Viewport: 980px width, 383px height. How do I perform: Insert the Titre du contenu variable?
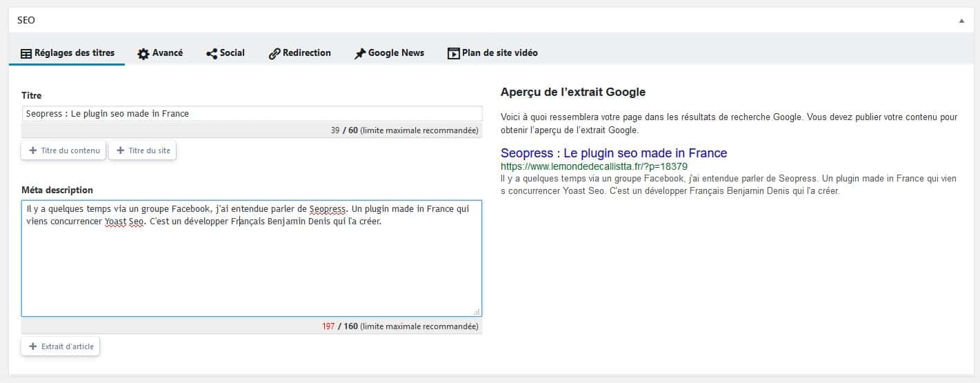tap(63, 150)
